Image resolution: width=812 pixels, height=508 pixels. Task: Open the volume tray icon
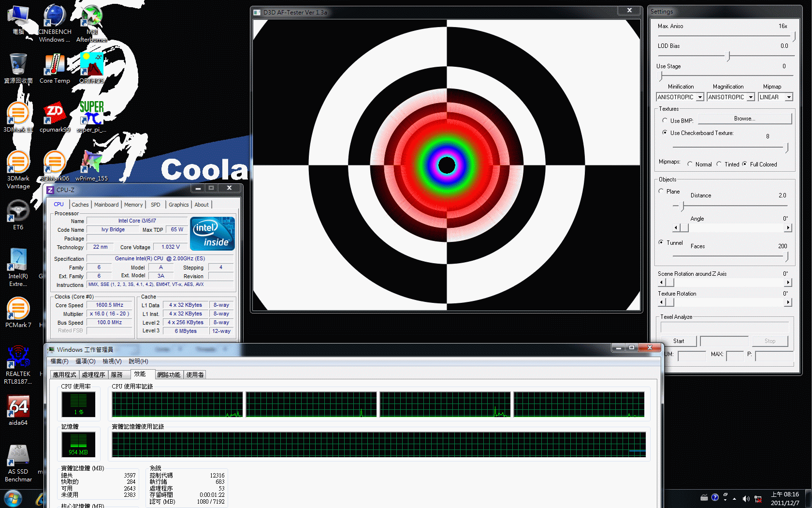pyautogui.click(x=746, y=498)
